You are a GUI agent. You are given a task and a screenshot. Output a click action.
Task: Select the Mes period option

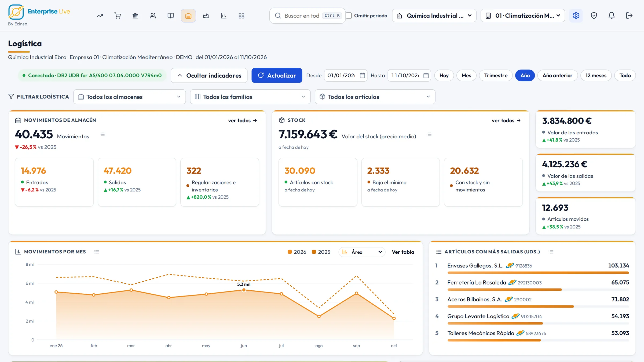[466, 75]
